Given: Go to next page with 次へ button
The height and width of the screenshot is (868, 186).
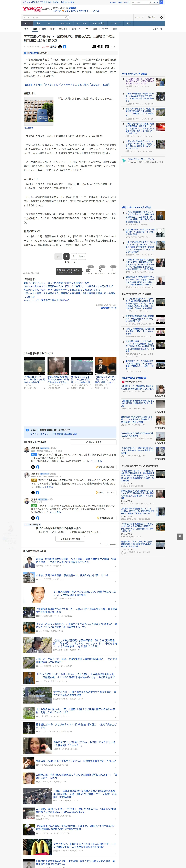Looking at the screenshot, I should point(81,256).
